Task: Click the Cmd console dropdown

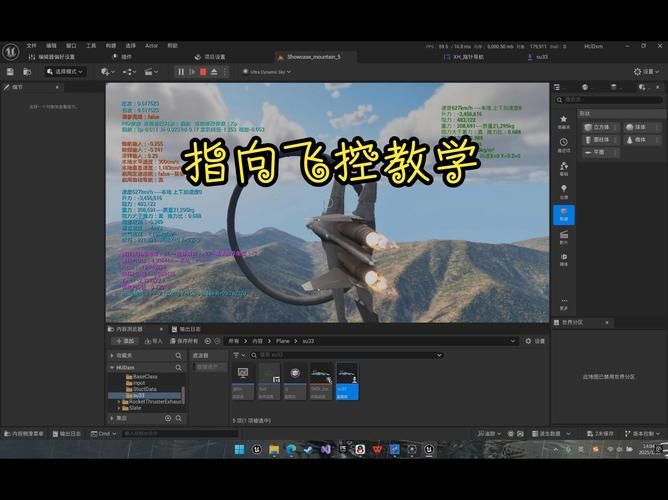Action: (x=104, y=434)
